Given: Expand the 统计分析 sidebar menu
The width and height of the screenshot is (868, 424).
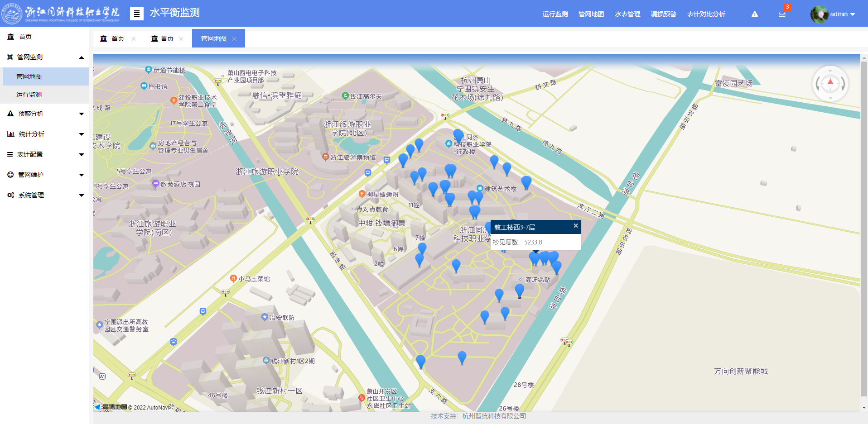Looking at the screenshot, I should coord(82,134).
